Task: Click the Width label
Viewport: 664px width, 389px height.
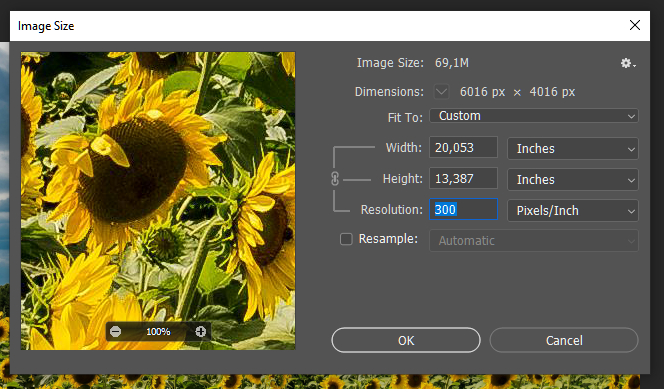Action: click(404, 148)
